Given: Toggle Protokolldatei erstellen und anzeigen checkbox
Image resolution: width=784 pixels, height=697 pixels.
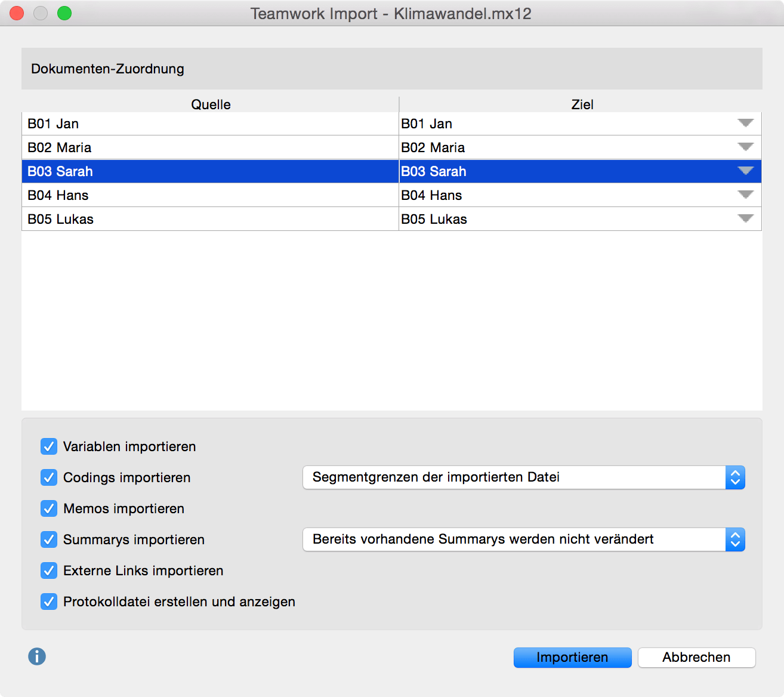Looking at the screenshot, I should pos(49,602).
